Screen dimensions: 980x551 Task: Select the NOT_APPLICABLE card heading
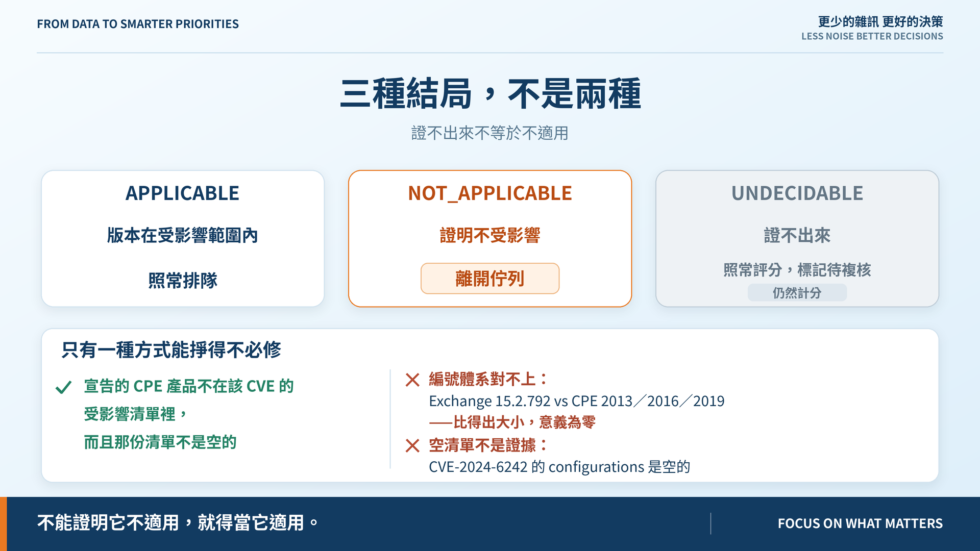(490, 193)
